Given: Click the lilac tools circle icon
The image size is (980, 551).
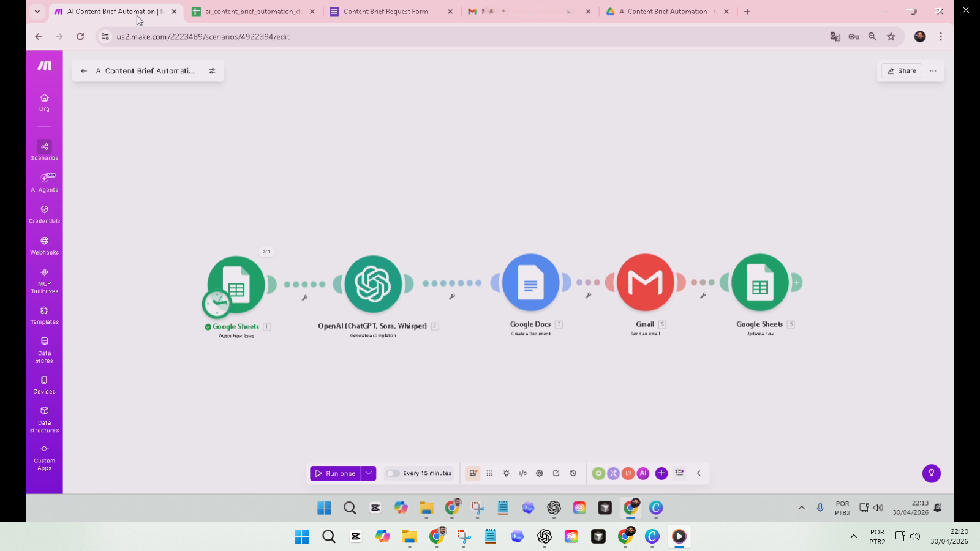Looking at the screenshot, I should point(613,473).
